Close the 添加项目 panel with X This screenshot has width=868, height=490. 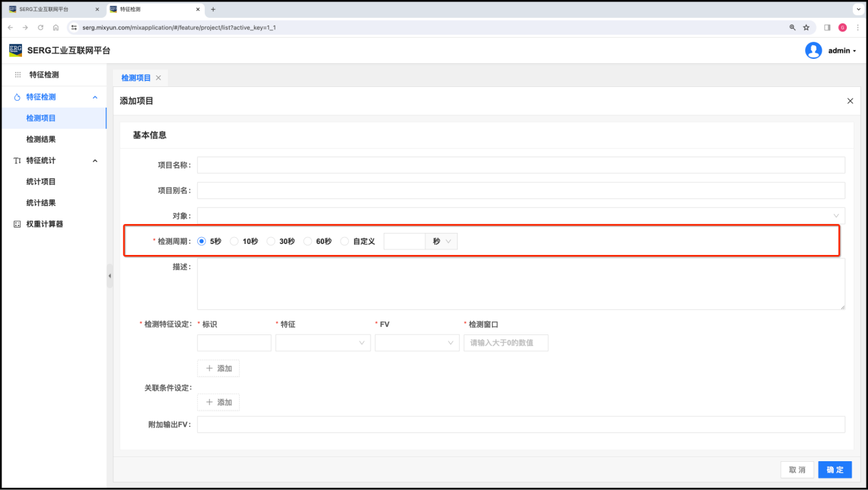pos(850,101)
